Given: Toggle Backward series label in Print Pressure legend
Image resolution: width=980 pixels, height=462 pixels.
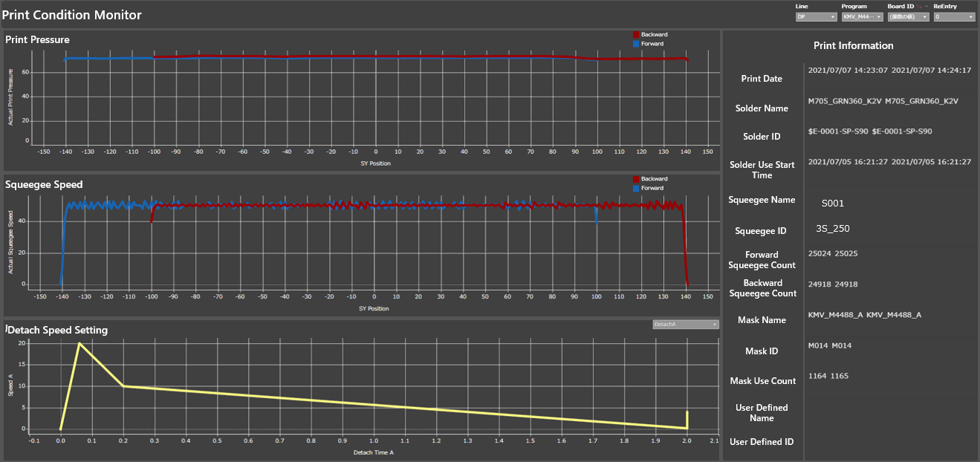Looking at the screenshot, I should (655, 34).
